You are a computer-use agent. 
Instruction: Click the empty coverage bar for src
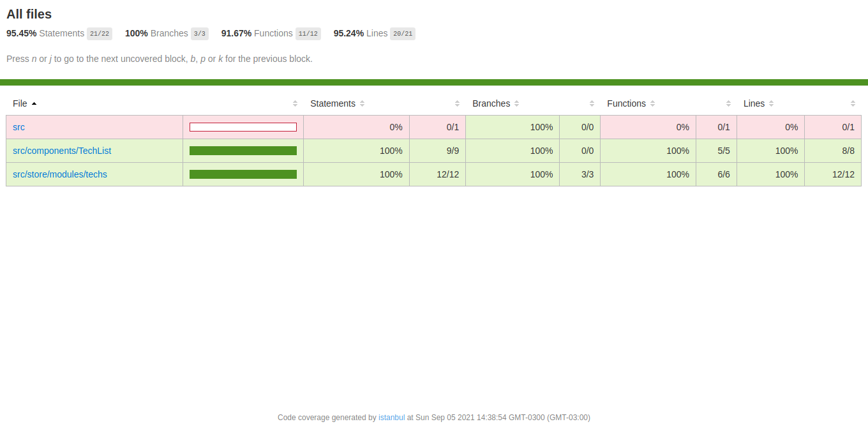point(243,127)
